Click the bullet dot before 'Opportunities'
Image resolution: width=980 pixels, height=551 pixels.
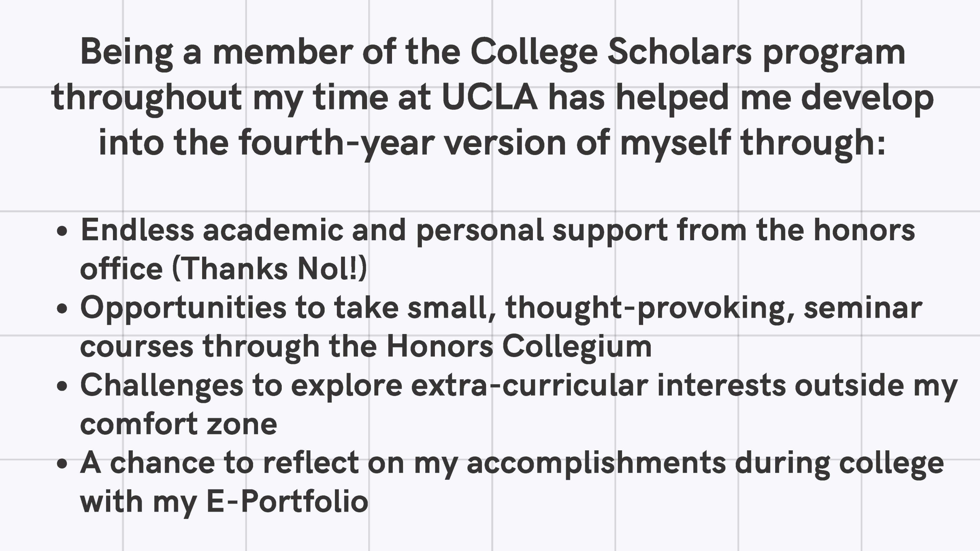(62, 309)
